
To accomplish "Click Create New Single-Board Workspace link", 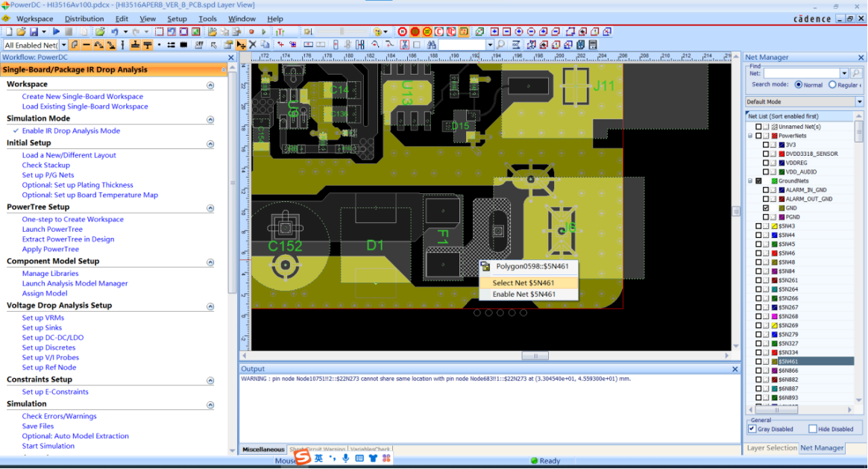I will point(83,96).
